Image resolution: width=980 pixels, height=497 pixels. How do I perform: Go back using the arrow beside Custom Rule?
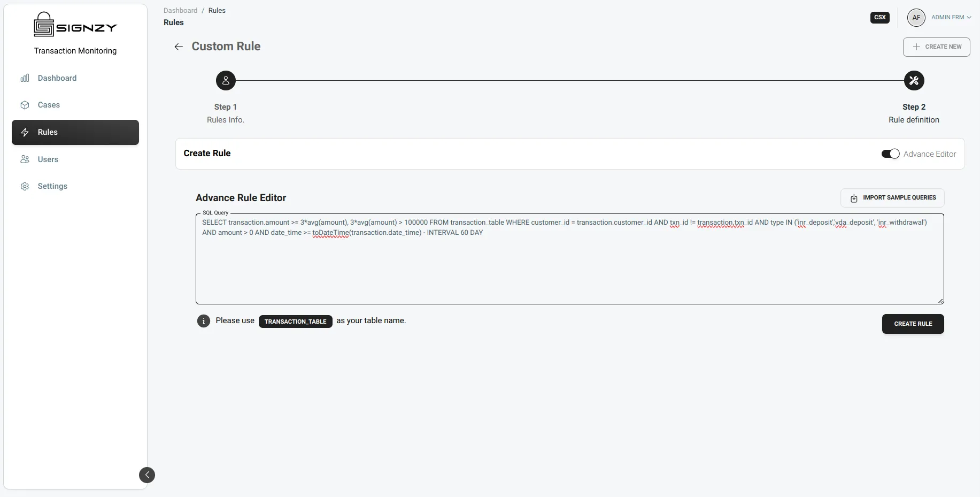click(x=179, y=47)
